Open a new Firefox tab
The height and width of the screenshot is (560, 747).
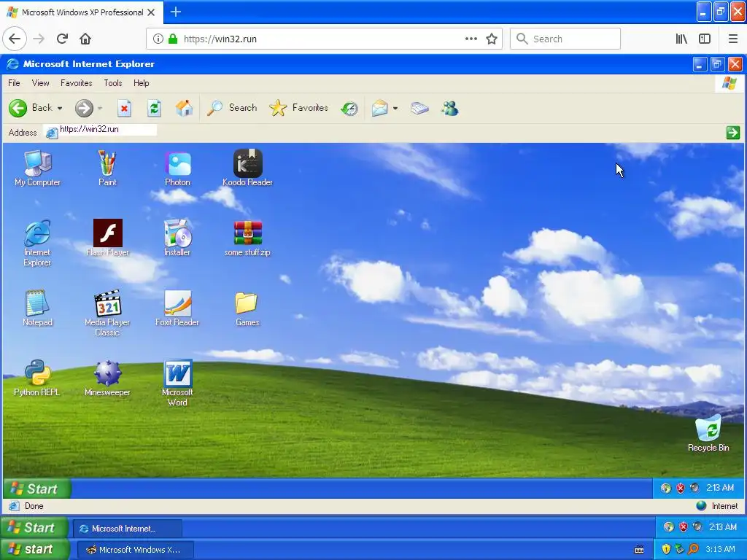[175, 12]
